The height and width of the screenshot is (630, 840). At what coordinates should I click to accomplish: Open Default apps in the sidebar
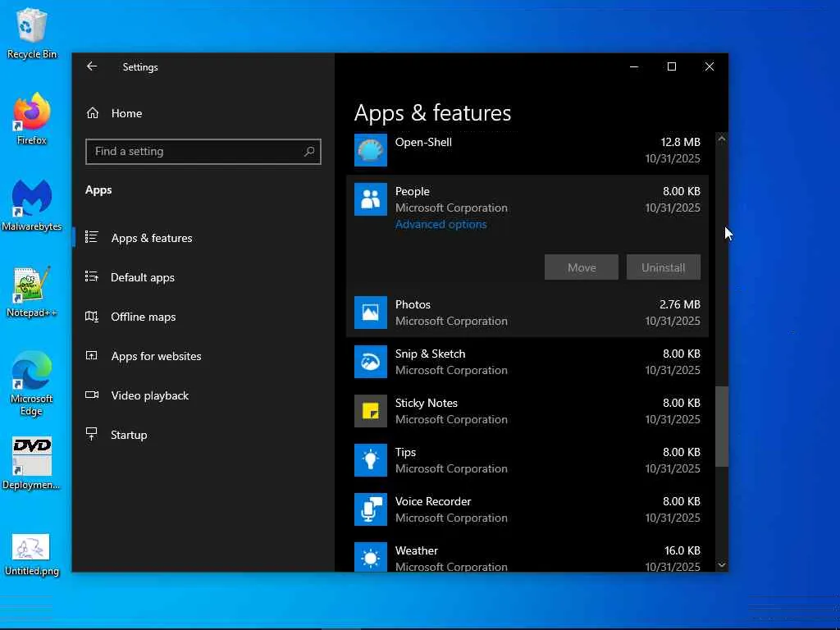tap(143, 277)
